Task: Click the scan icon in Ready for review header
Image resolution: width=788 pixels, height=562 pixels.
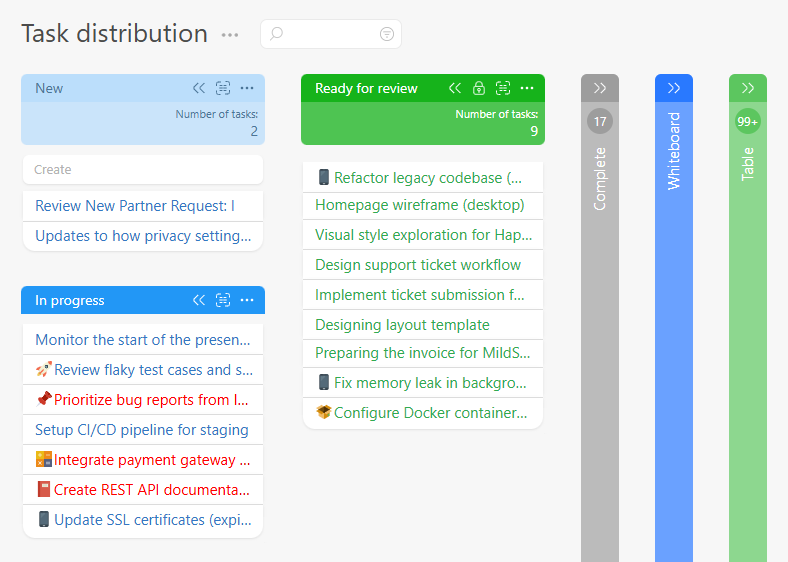Action: click(503, 88)
